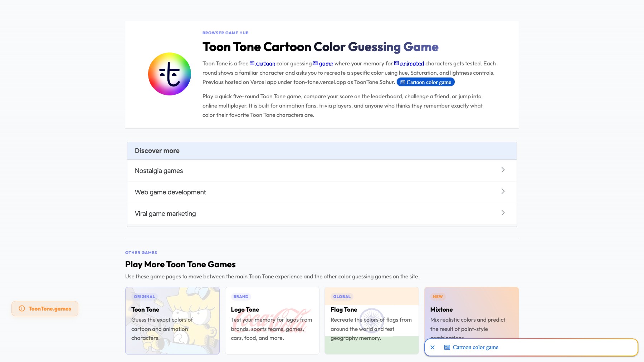644x362 pixels.
Task: Click the GLOBAL tag on Flag Tone card
Action: [342, 297]
